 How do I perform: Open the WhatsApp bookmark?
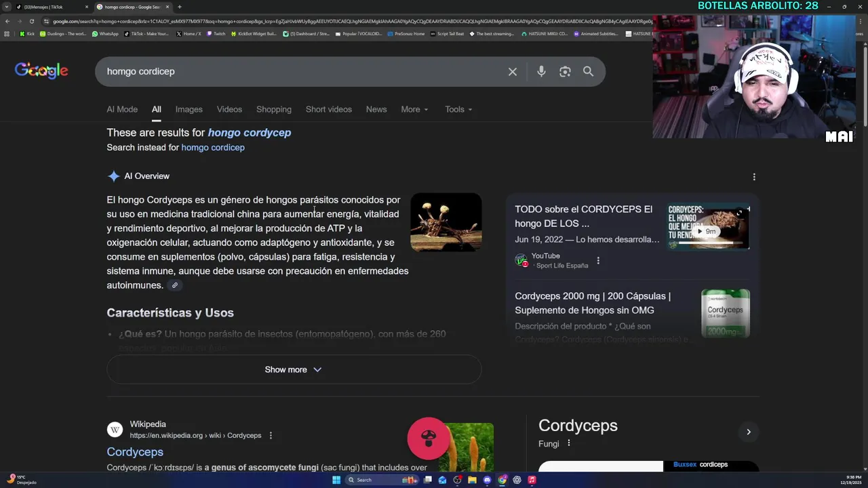[105, 33]
